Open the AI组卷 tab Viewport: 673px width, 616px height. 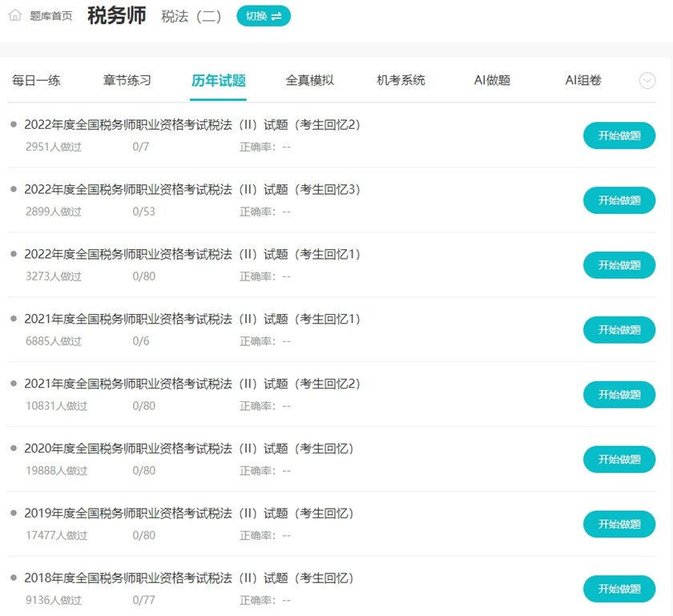[x=584, y=80]
